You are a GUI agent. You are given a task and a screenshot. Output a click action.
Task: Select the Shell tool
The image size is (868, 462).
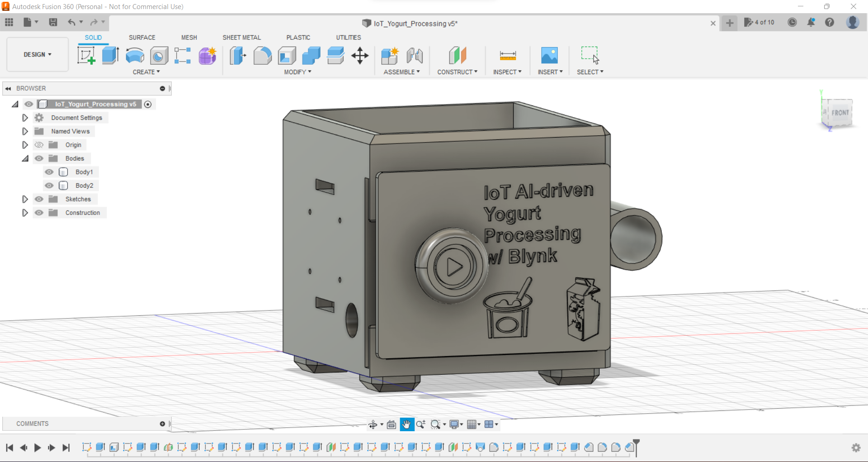(x=287, y=56)
